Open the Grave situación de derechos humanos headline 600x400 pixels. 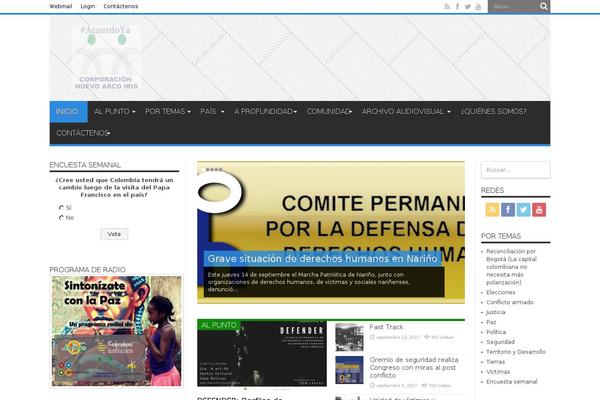pyautogui.click(x=322, y=259)
